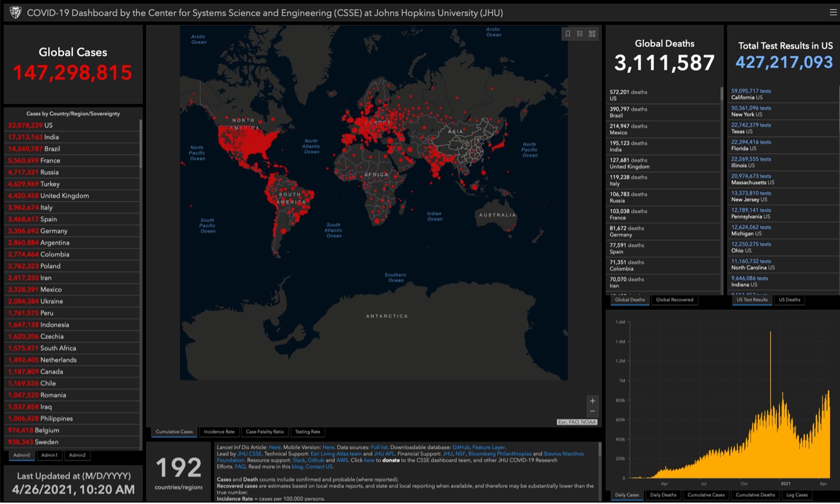Select Russia in the country cases list

[73, 172]
